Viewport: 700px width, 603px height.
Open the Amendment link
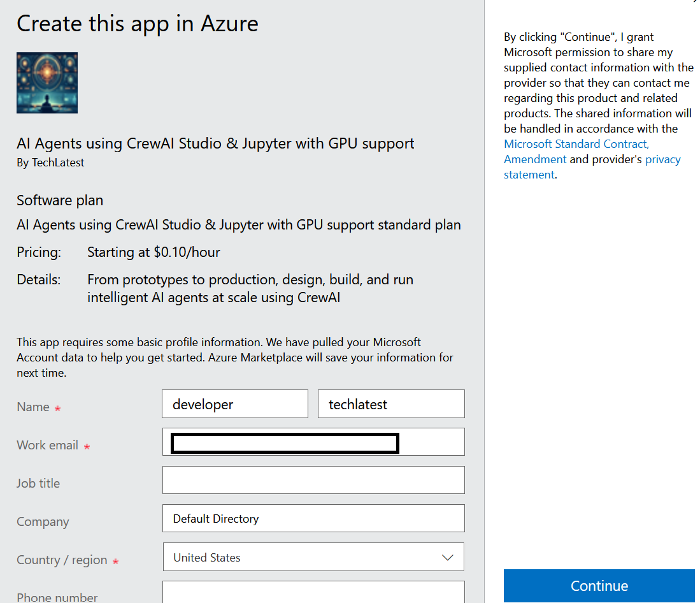tap(535, 159)
